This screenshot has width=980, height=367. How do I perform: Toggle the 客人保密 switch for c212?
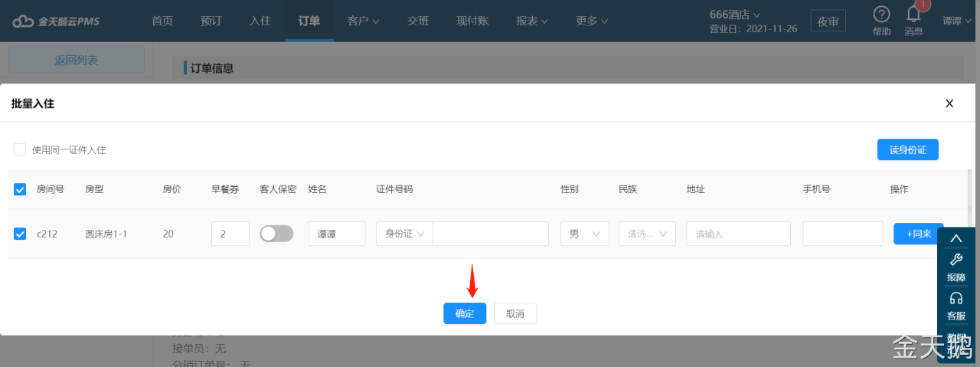tap(276, 234)
